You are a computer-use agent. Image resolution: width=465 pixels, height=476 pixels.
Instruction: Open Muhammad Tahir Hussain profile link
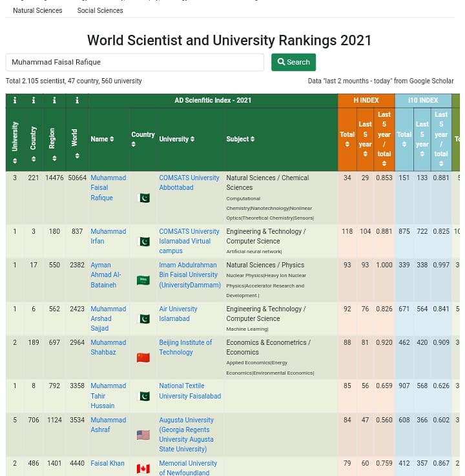108,395
